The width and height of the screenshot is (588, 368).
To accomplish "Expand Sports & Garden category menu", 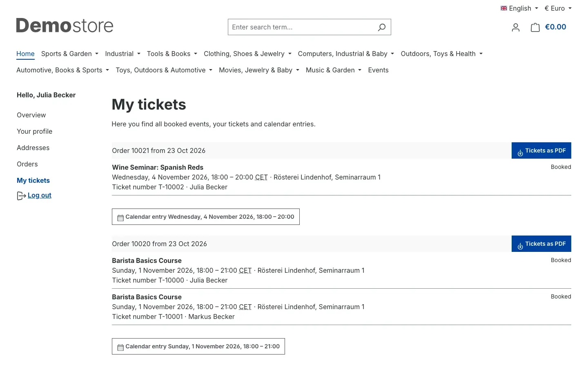I will point(70,54).
